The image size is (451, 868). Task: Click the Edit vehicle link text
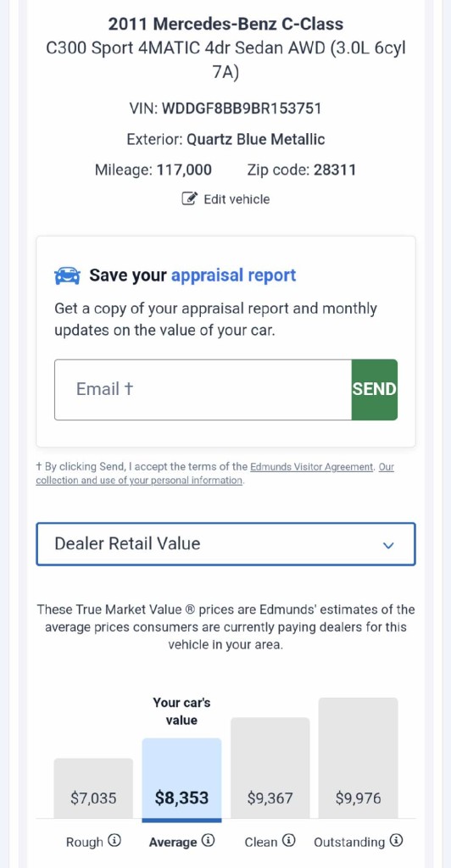click(237, 199)
